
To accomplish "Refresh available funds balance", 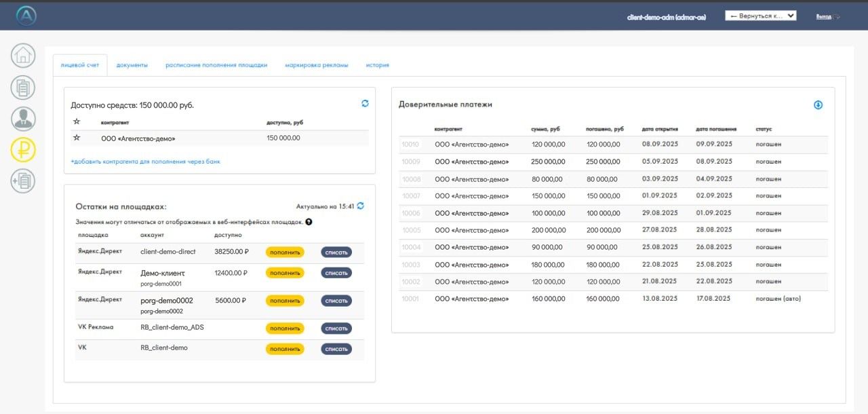I will point(365,103).
